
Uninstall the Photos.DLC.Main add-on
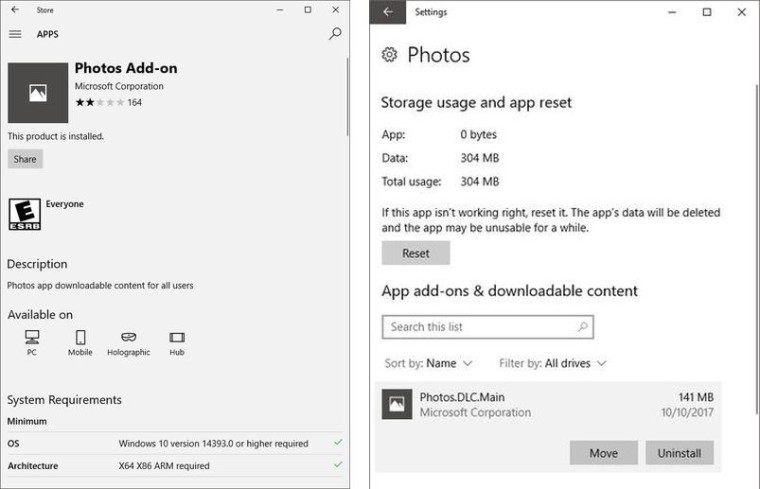[x=679, y=453]
